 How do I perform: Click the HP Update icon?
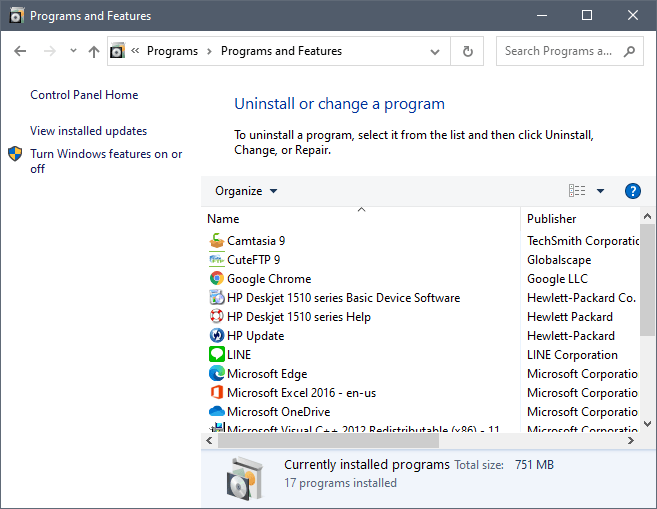[x=217, y=336]
